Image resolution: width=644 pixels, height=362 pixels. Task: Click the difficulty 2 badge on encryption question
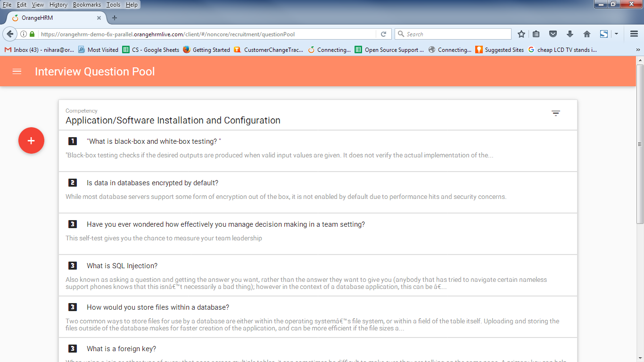(72, 182)
